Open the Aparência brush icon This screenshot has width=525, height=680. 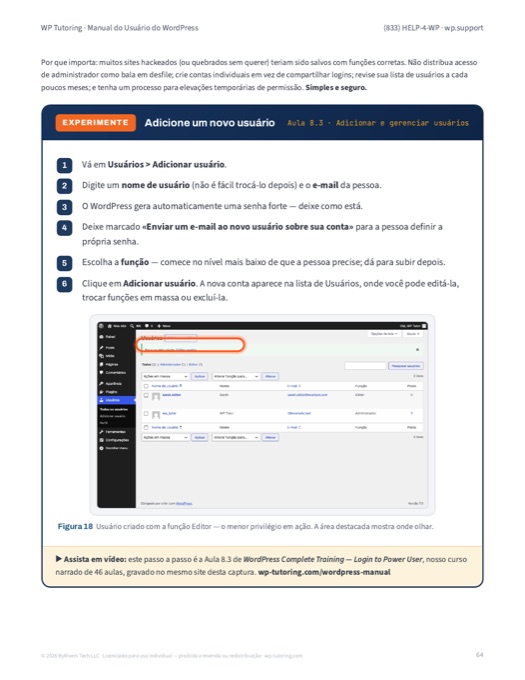[101, 383]
